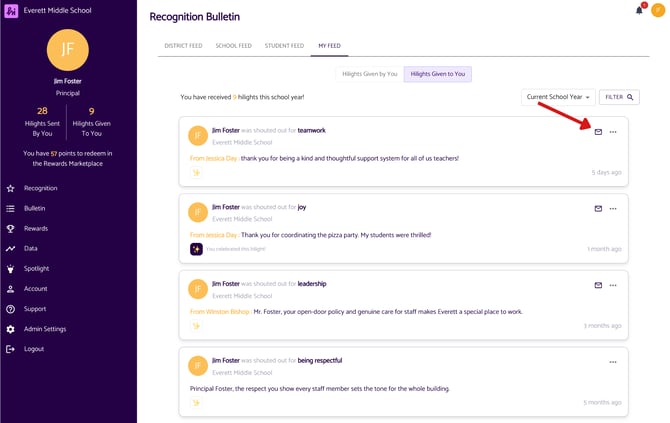Open the notifications bell

(x=639, y=10)
